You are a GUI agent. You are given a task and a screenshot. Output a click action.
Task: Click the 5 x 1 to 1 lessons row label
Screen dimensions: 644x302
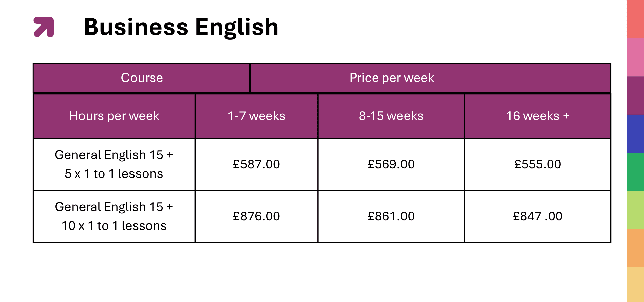[114, 164]
